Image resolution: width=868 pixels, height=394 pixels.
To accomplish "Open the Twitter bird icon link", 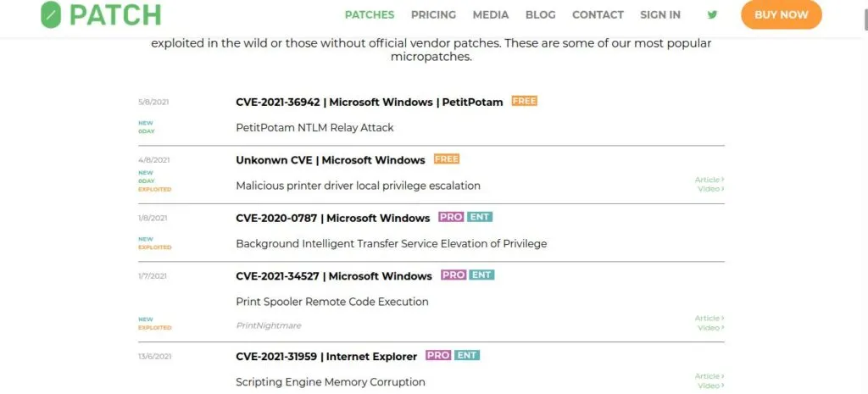I will [x=712, y=14].
